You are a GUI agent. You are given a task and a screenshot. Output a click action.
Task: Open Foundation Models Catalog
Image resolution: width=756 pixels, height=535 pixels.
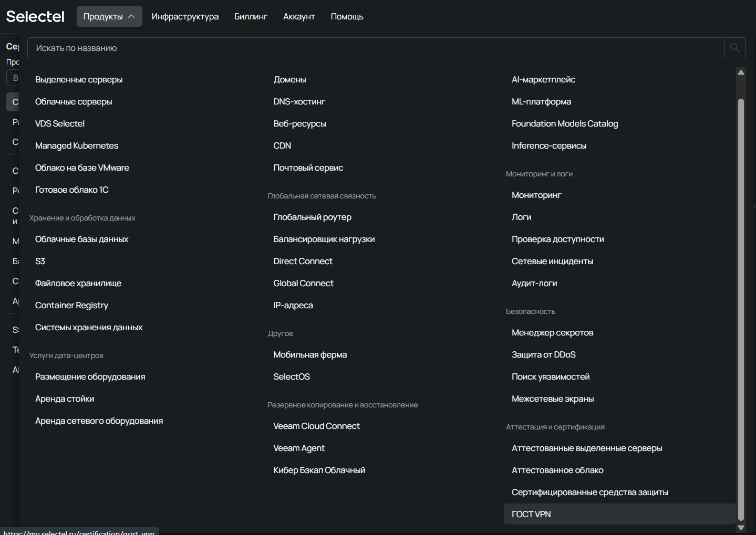click(565, 124)
